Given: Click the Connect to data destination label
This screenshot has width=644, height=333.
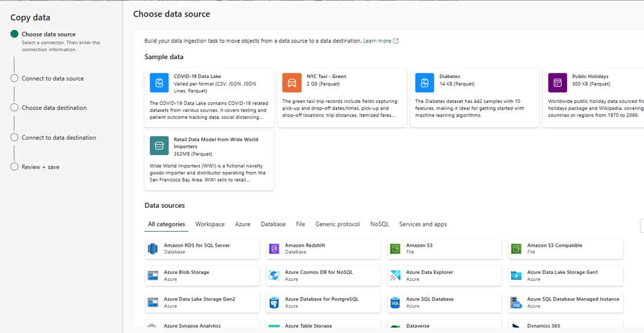Looking at the screenshot, I should (58, 138).
